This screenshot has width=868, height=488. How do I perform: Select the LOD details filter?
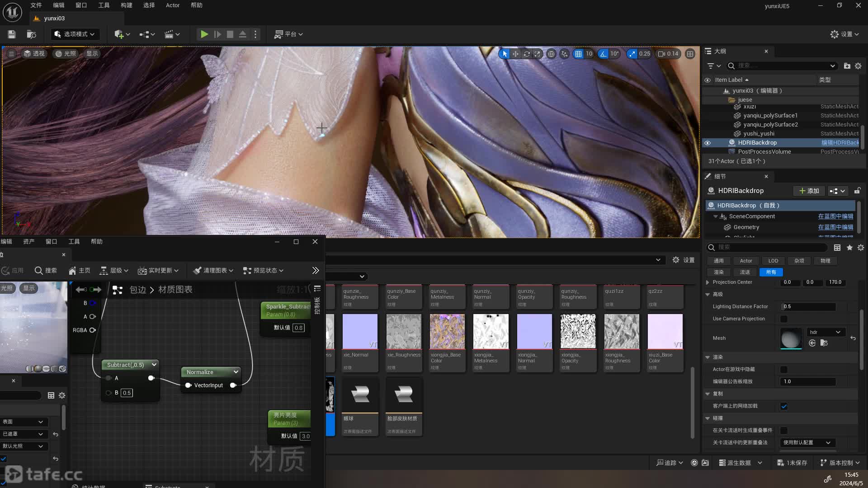(x=773, y=261)
